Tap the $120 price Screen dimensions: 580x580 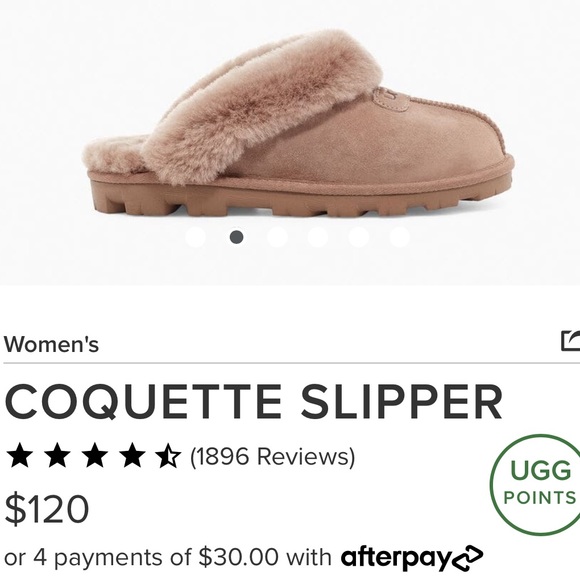click(47, 508)
